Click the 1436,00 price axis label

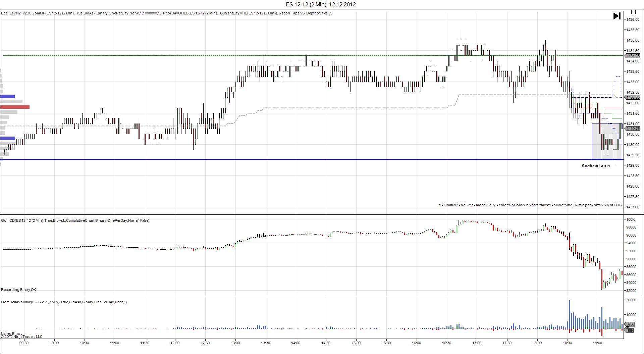tap(632, 19)
